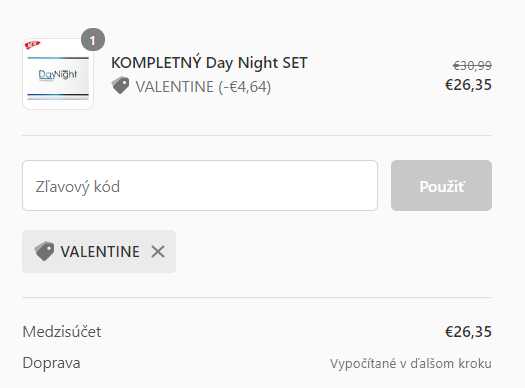Click the Medzisúčet label
The image size is (525, 388).
click(x=62, y=332)
